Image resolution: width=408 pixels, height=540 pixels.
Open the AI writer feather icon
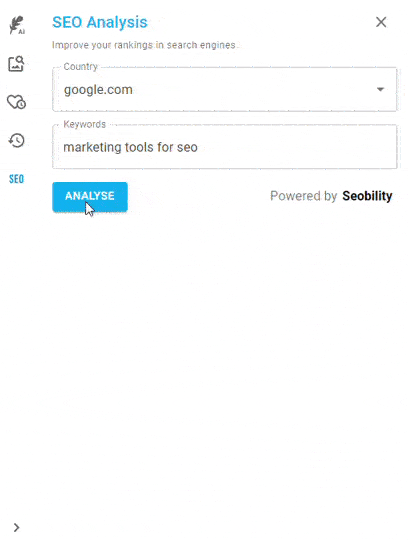pyautogui.click(x=17, y=25)
